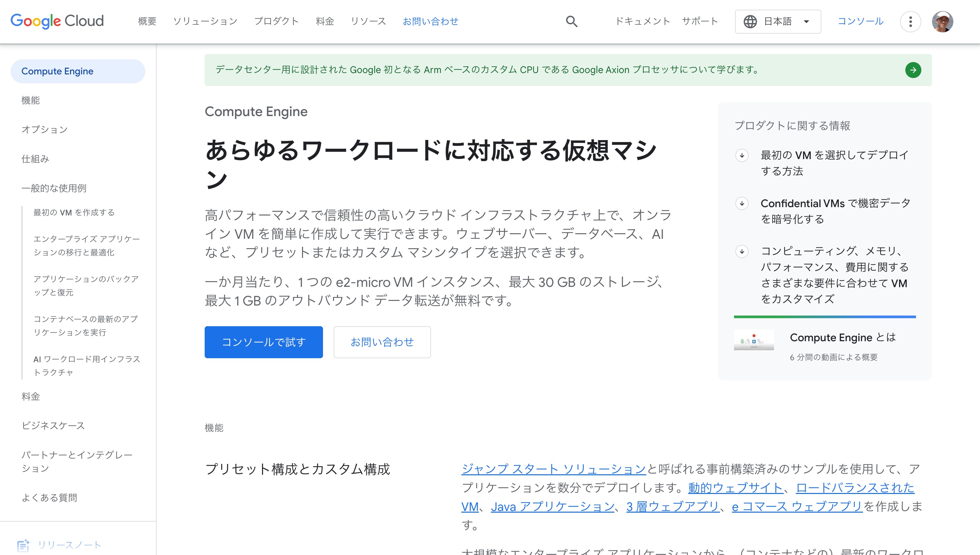Click the Google Cloud logo
This screenshot has width=980, height=555.
tap(57, 21)
